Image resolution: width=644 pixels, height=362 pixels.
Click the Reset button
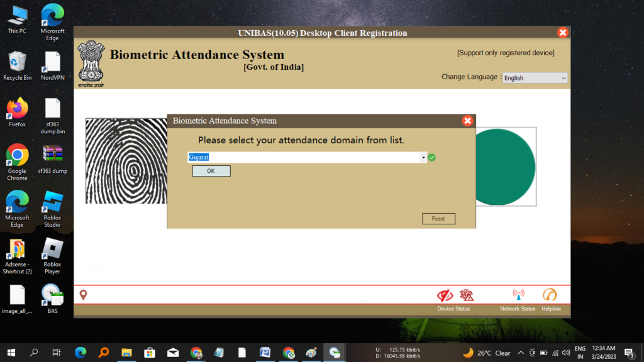pos(438,219)
